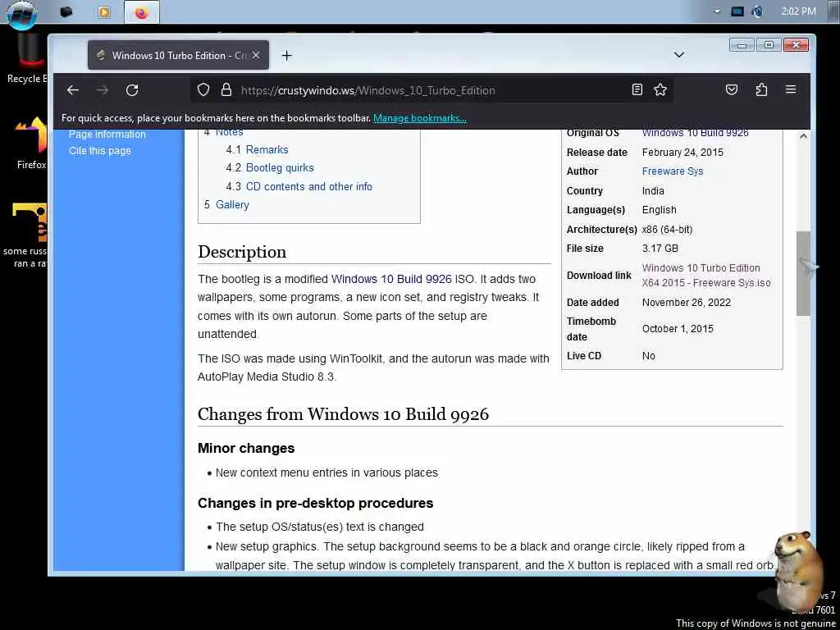Jump to 5 Gallery section
This screenshot has width=840, height=630.
(x=226, y=204)
